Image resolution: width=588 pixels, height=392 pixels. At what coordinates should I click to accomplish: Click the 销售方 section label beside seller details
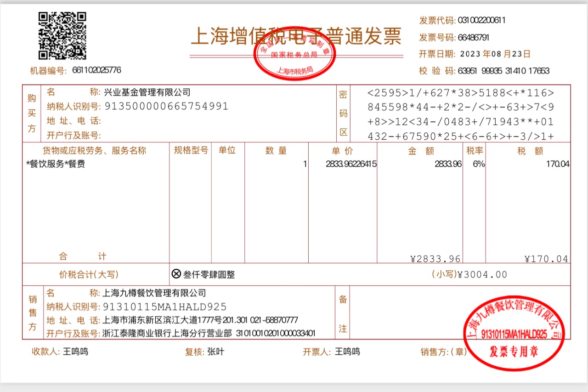tap(32, 313)
